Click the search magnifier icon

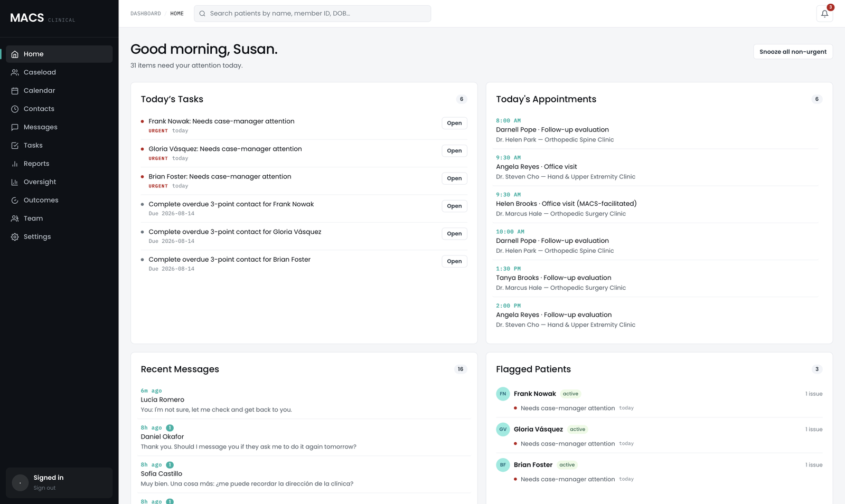202,14
